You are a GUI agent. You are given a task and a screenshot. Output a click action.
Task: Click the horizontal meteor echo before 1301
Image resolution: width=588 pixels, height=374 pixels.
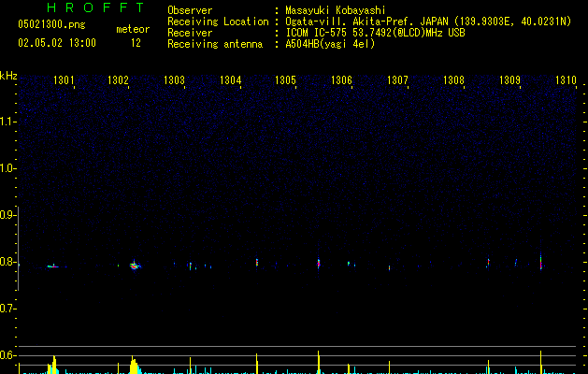click(53, 266)
